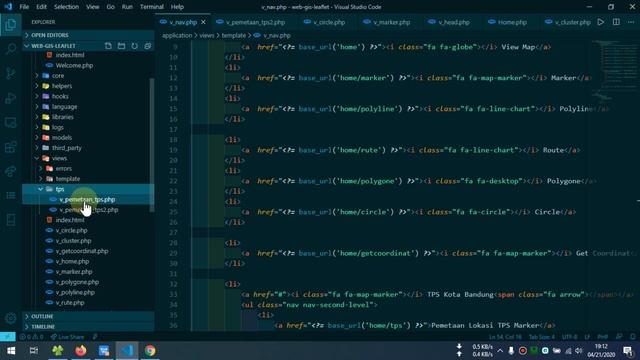This screenshot has width=640, height=360.
Task: Expand the Outline section
Action: (88, 316)
